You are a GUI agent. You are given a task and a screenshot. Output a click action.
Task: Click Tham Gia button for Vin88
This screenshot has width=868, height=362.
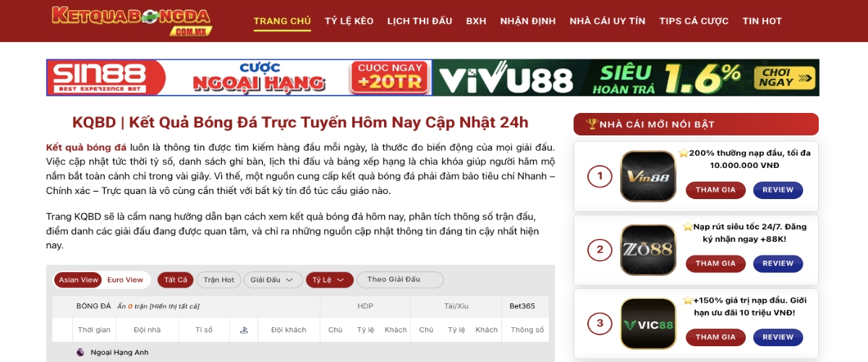coord(715,190)
